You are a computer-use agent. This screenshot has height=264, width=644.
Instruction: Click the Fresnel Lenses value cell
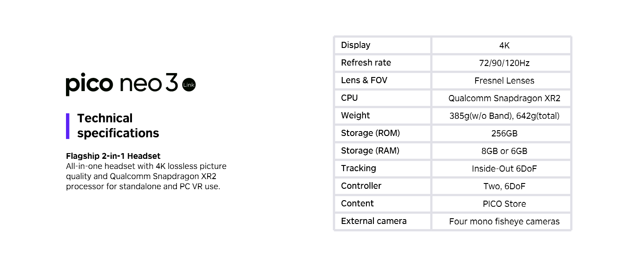501,81
